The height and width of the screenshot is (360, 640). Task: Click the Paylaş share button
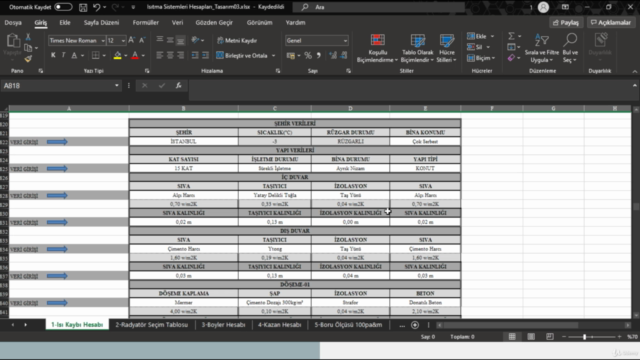pos(566,22)
